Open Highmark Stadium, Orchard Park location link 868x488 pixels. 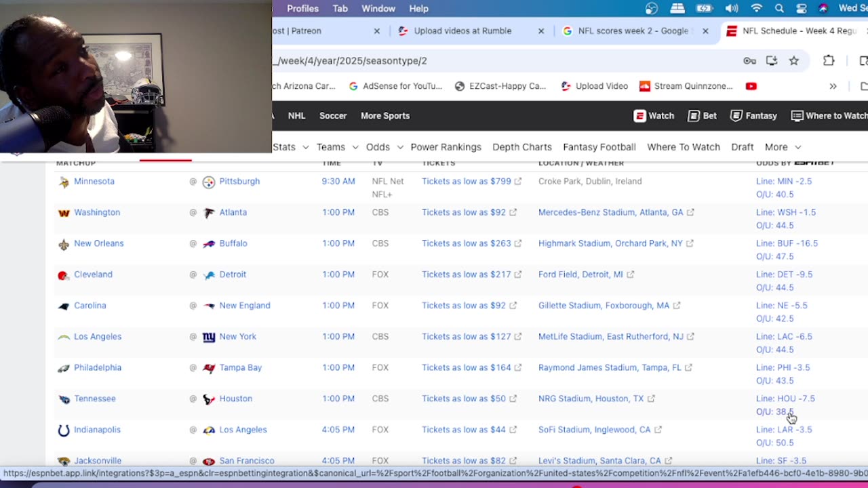(x=616, y=244)
